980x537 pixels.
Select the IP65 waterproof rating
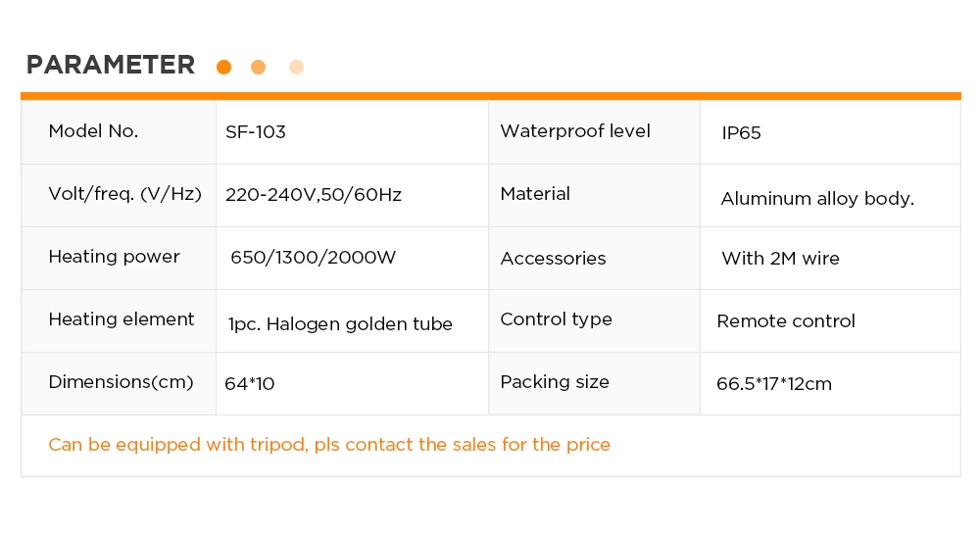coord(741,133)
